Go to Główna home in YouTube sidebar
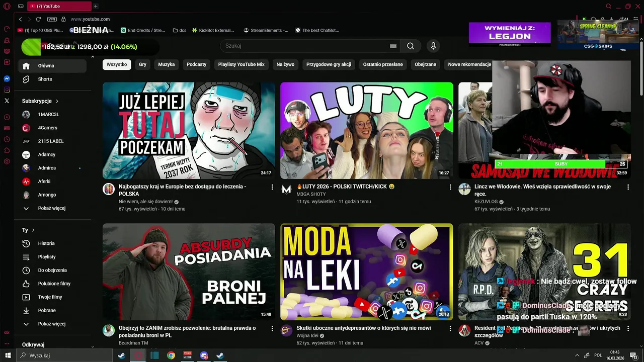Viewport: 644px width, 362px height. 52,66
